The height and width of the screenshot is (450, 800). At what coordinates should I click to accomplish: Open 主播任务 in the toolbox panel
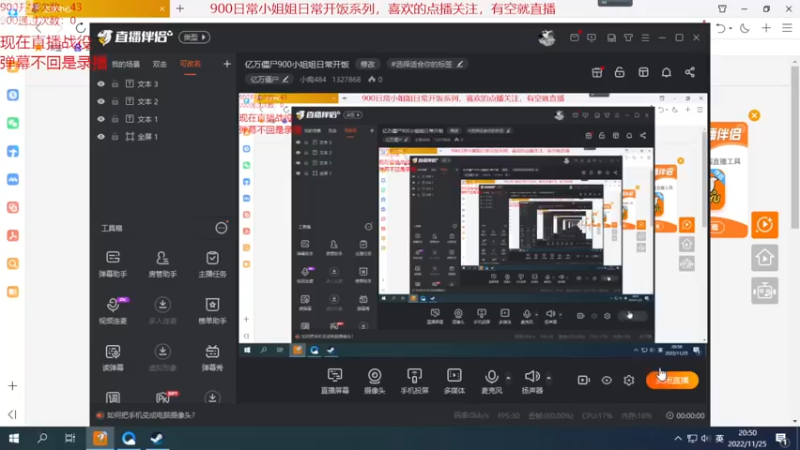click(212, 264)
